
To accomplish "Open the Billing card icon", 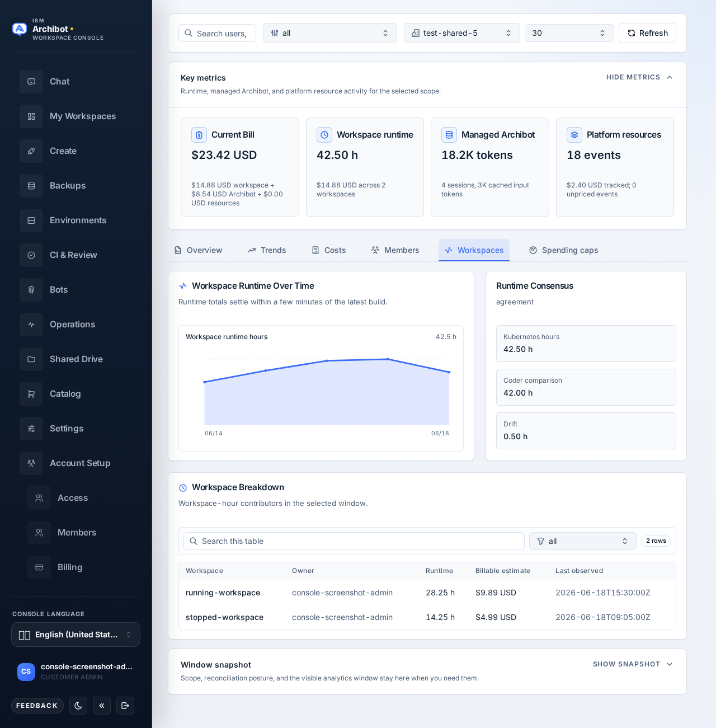I will (x=39, y=567).
